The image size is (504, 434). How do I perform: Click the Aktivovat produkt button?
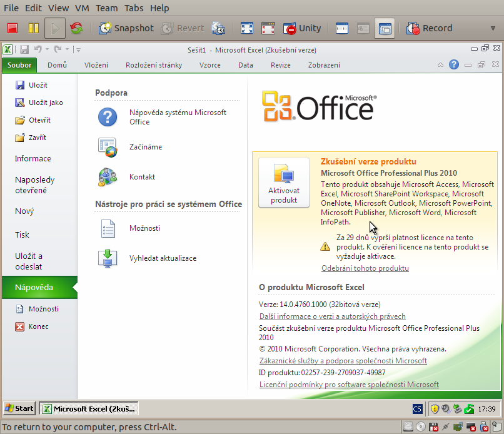coord(284,182)
